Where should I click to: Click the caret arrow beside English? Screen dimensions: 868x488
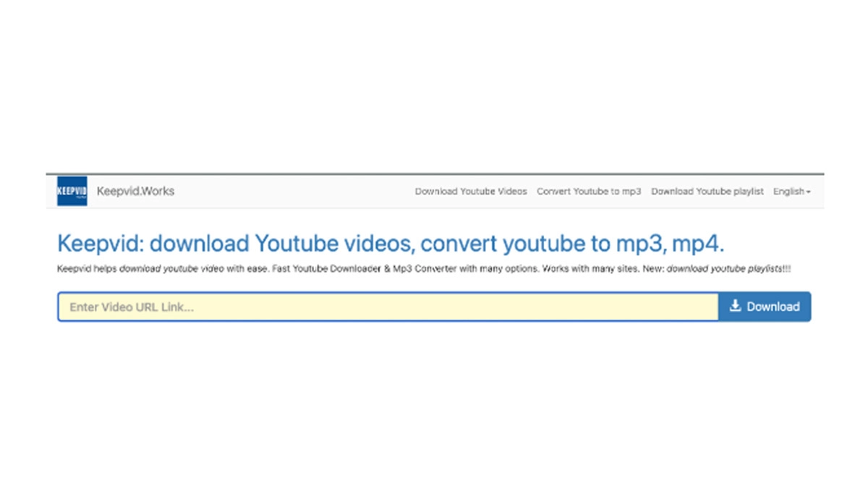coord(808,192)
